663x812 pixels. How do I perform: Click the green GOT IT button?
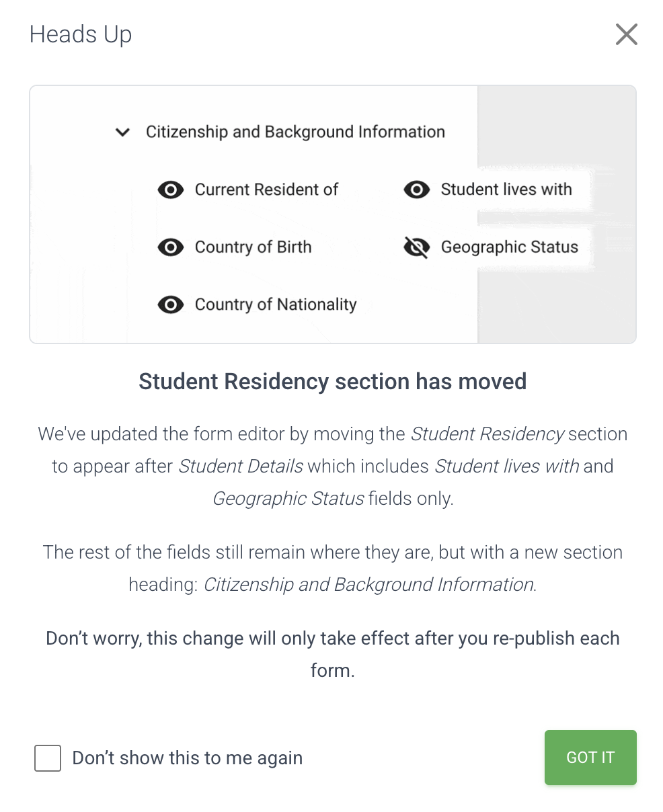click(x=590, y=758)
